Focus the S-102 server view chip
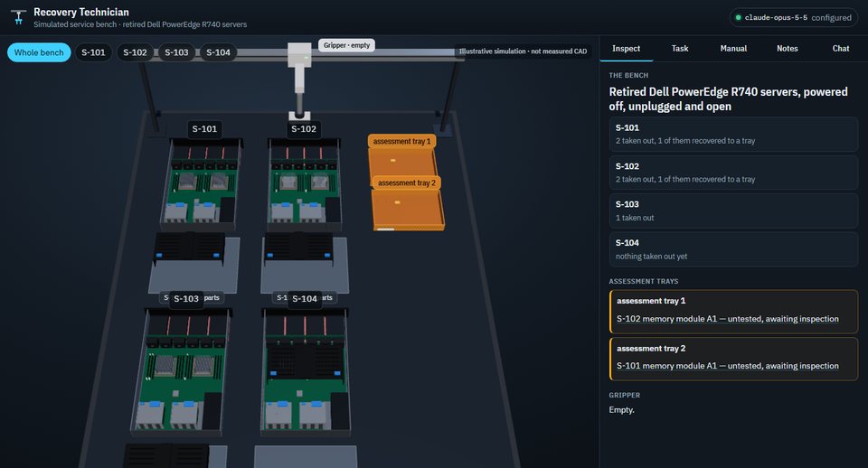The height and width of the screenshot is (468, 868). 135,52
